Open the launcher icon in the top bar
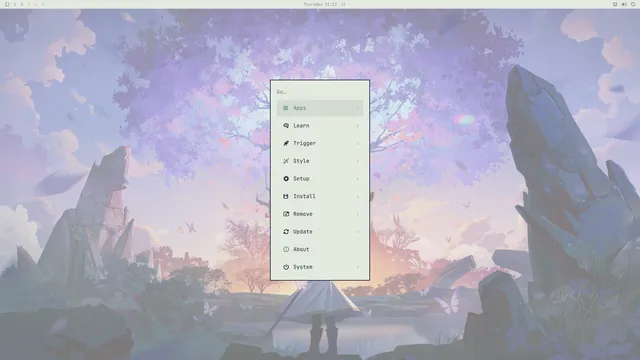Image resolution: width=640 pixels, height=360 pixels. pyautogui.click(x=7, y=4)
